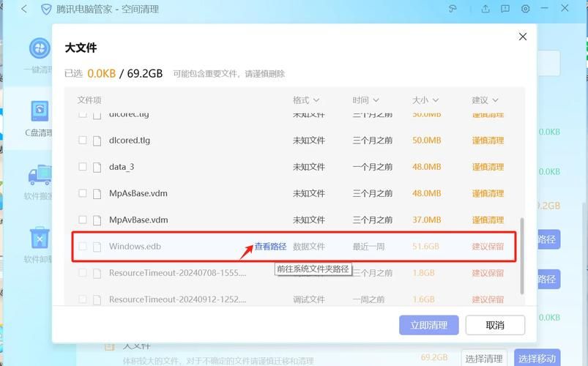
Task: Click 谨慎清理 label in data_3 row
Action: [488, 167]
